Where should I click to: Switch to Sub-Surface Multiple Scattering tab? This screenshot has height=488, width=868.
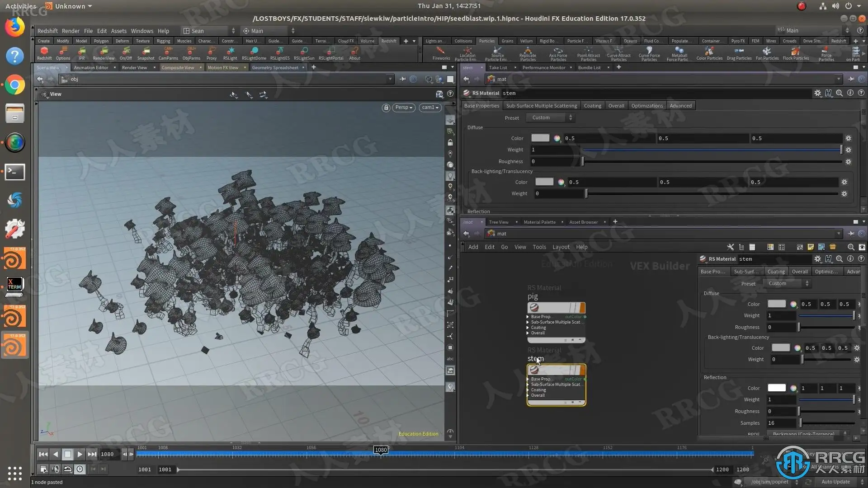(x=542, y=106)
